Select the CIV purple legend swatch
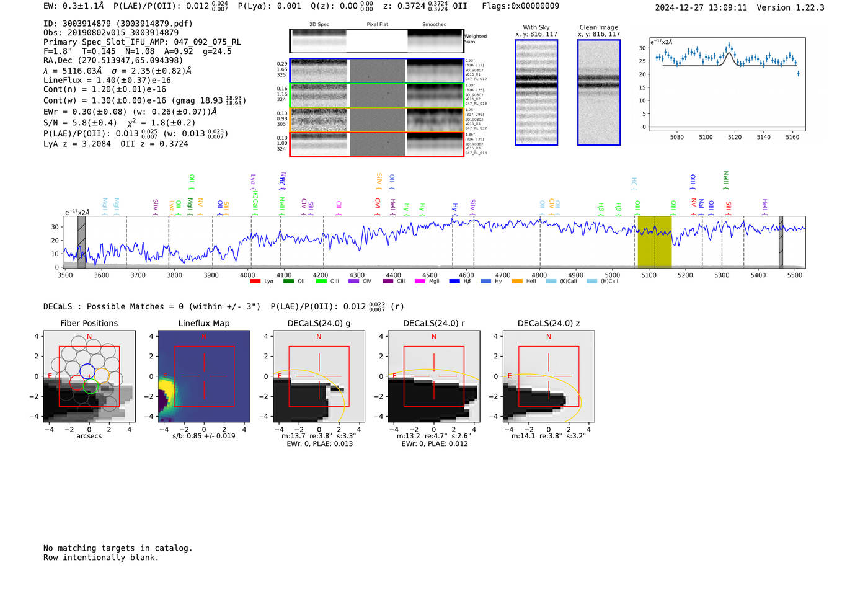The height and width of the screenshot is (591, 868). click(354, 282)
